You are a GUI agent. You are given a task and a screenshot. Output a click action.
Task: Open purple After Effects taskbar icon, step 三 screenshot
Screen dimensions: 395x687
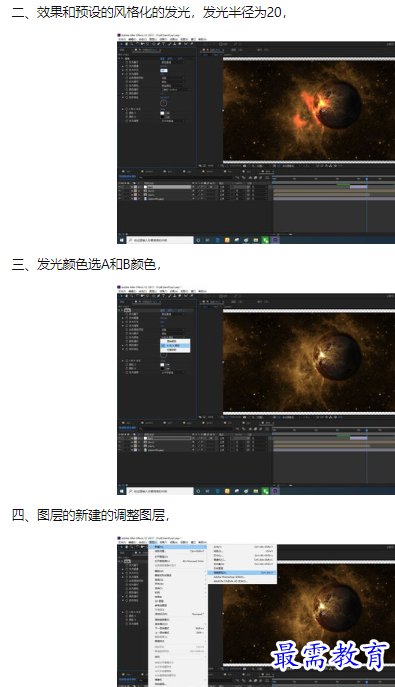(x=275, y=492)
